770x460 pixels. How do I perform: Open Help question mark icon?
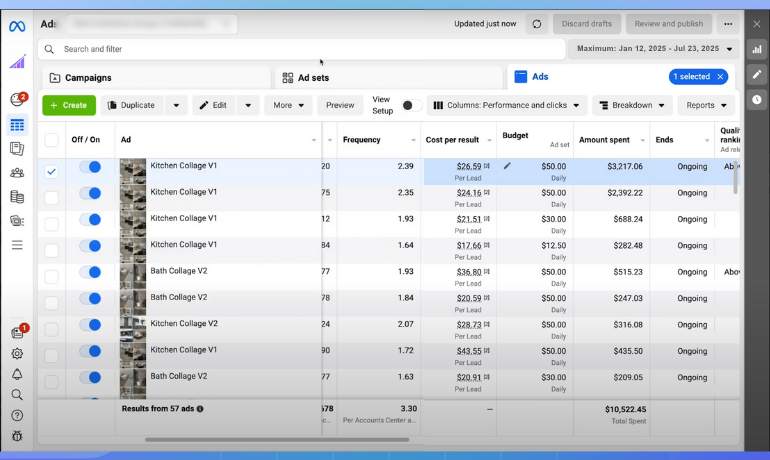coord(17,416)
